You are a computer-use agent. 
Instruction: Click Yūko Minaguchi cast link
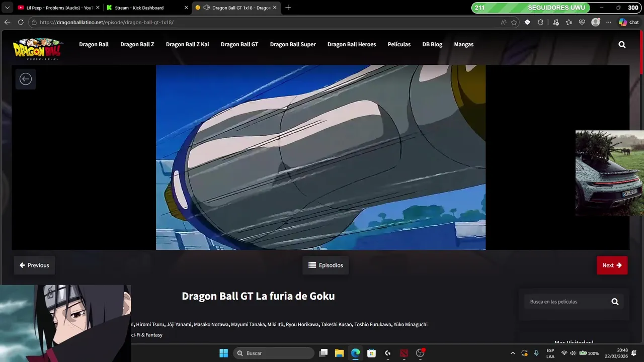[410, 324]
